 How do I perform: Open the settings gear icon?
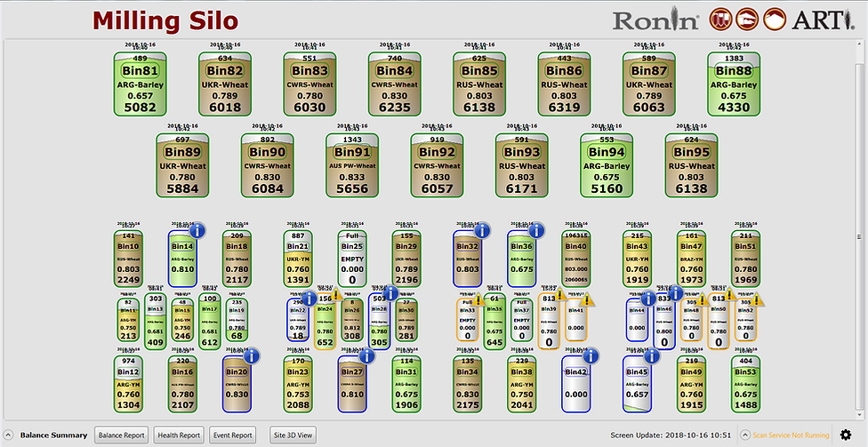click(x=845, y=435)
